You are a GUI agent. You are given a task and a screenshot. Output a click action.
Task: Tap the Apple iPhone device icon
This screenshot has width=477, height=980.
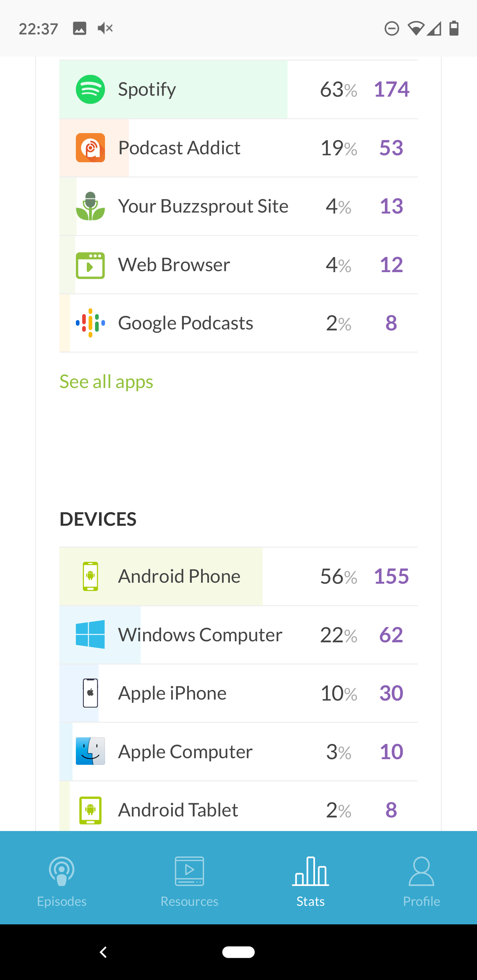click(x=90, y=693)
